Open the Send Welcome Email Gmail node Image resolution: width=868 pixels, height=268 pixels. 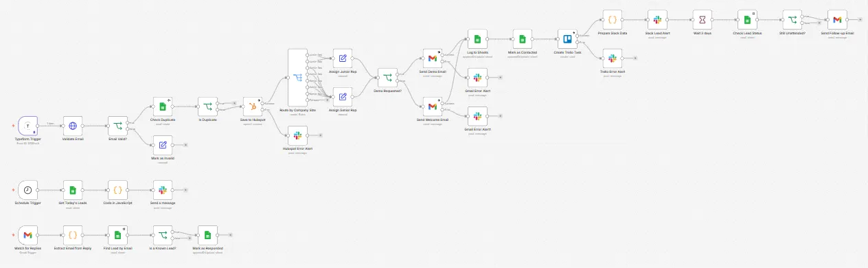click(x=433, y=107)
